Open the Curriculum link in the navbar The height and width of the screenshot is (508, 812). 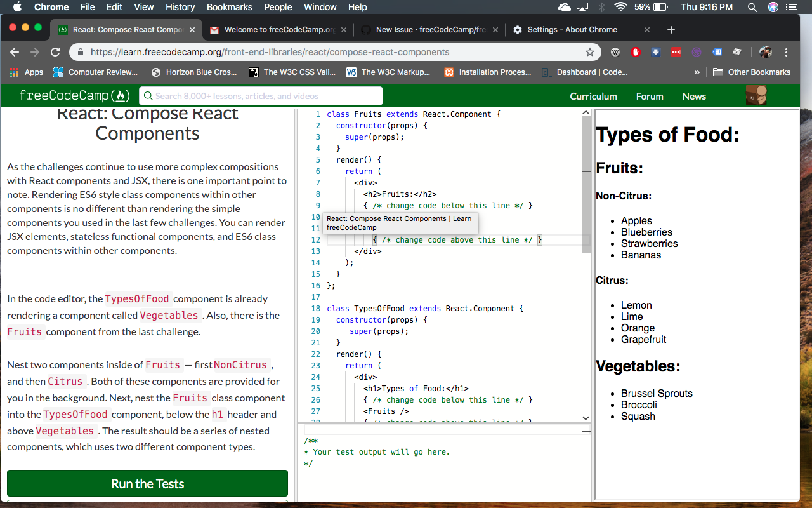(x=593, y=96)
